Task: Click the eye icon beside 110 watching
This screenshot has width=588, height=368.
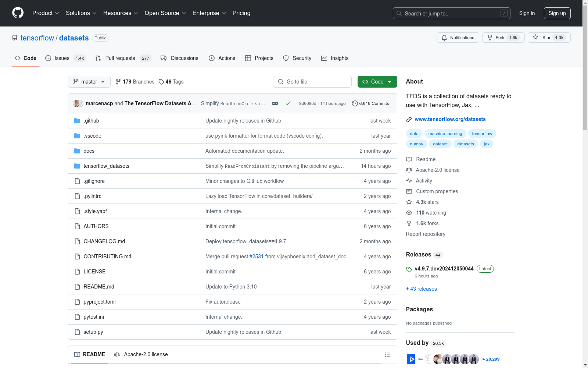Action: tap(409, 213)
